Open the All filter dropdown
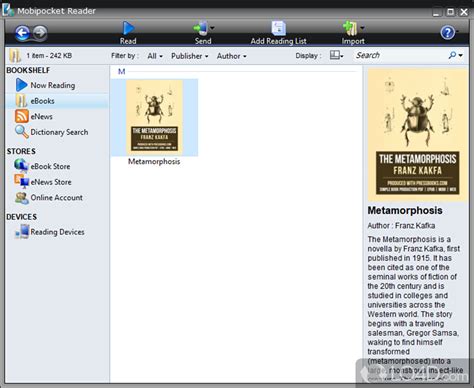 point(155,56)
